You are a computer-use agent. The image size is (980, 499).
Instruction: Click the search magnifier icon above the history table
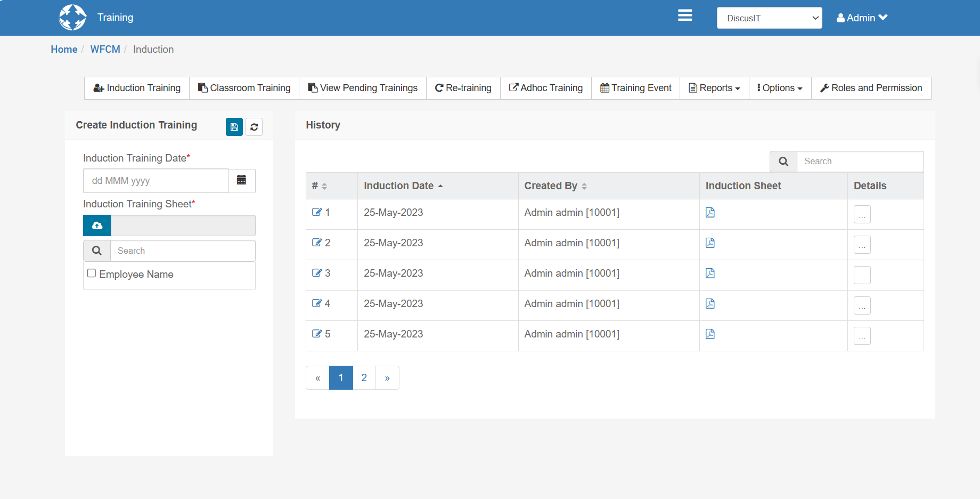tap(783, 161)
